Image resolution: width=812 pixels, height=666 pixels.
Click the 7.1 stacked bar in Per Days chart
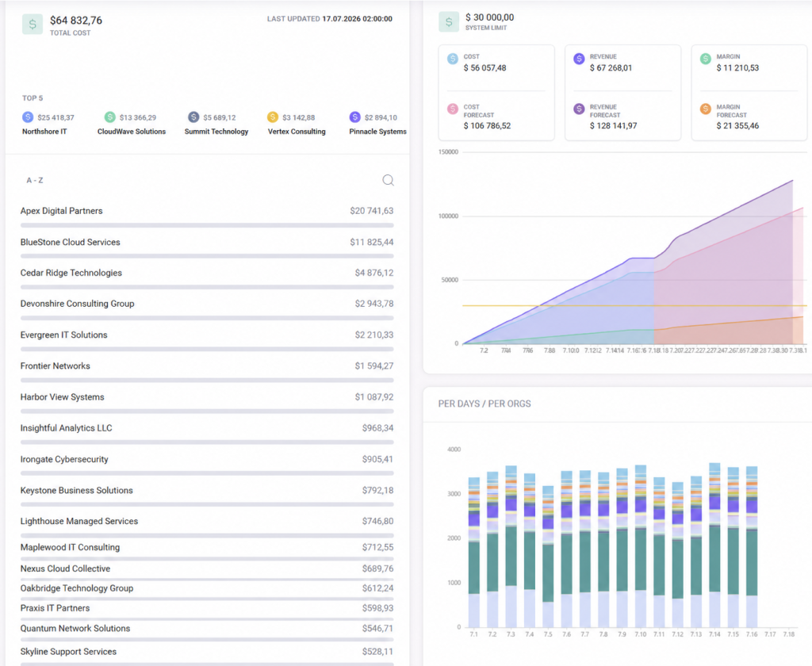474,552
